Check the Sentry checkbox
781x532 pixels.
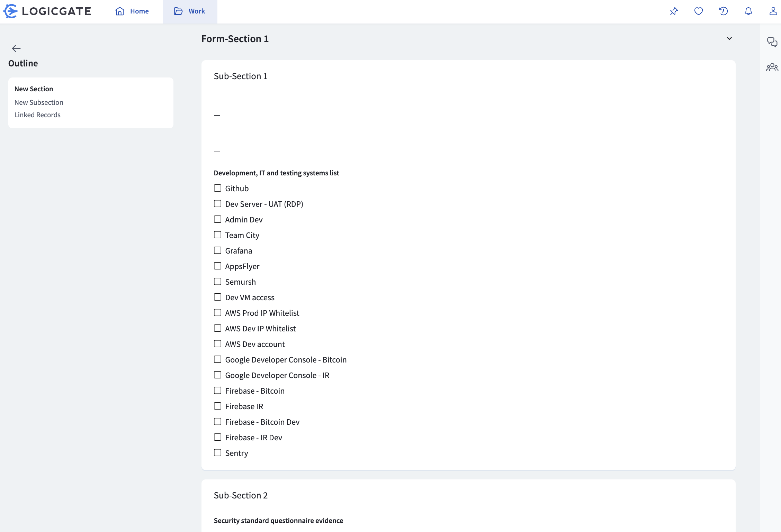pyautogui.click(x=217, y=453)
